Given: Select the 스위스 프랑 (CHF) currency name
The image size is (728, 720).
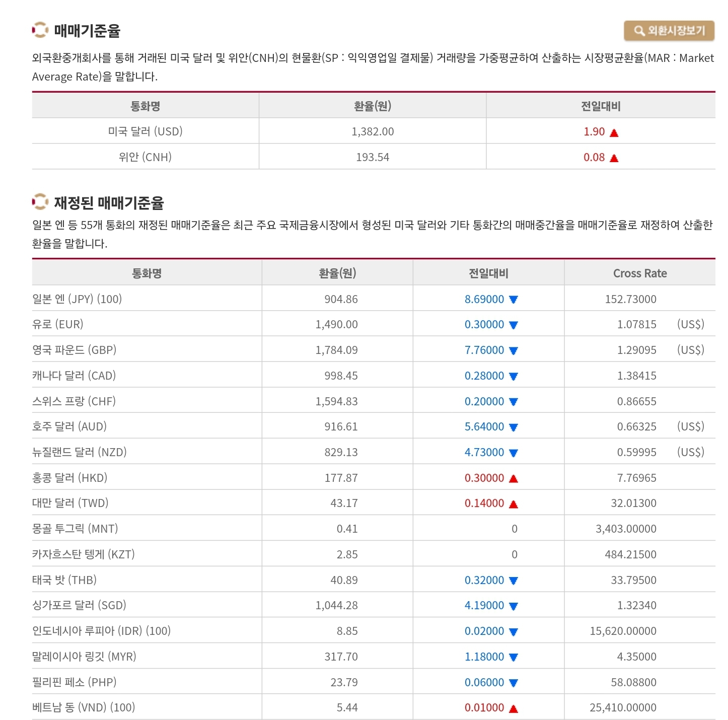Looking at the screenshot, I should point(74,401).
